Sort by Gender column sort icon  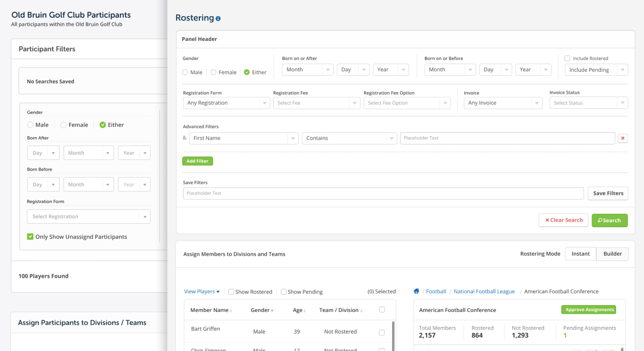[272, 311]
